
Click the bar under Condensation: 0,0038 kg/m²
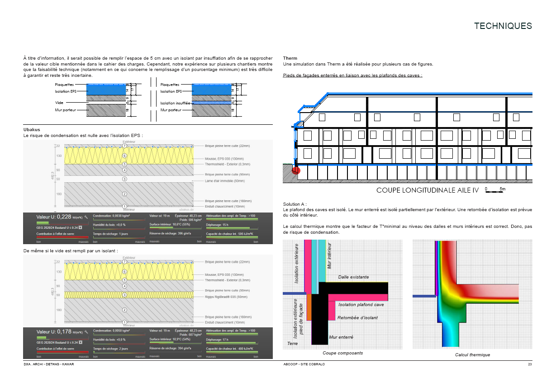119,220
